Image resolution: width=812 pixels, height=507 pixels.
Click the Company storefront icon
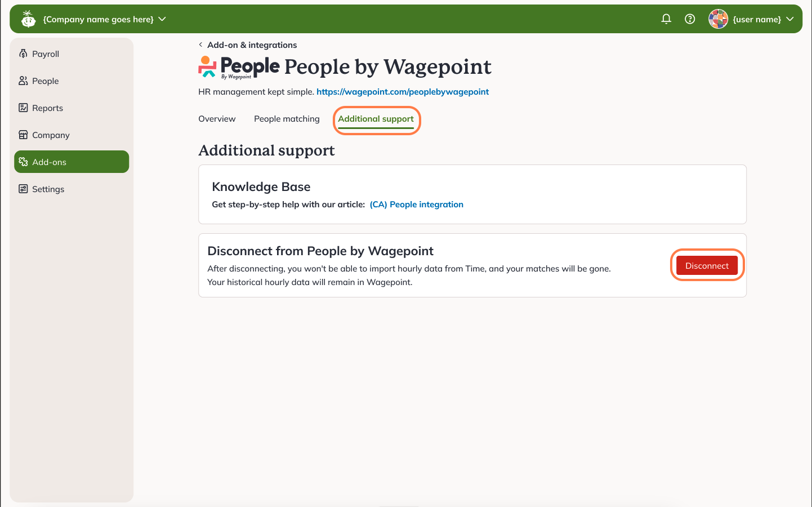click(x=23, y=135)
